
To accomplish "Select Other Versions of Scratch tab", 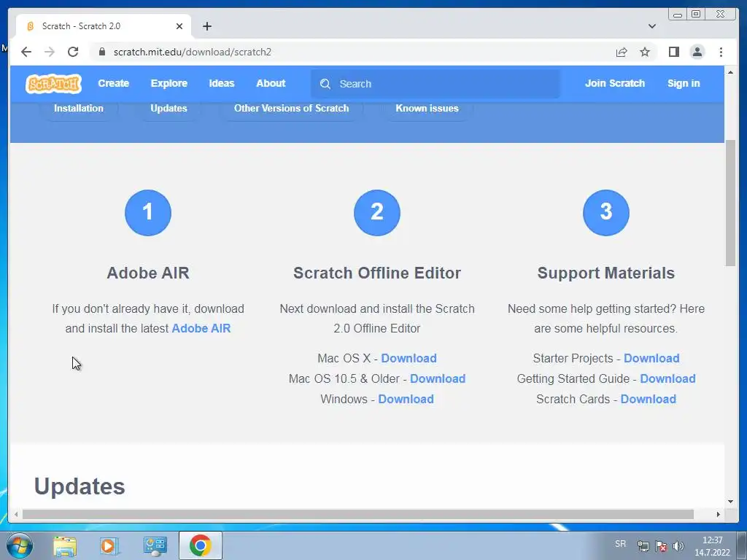I will tap(291, 108).
